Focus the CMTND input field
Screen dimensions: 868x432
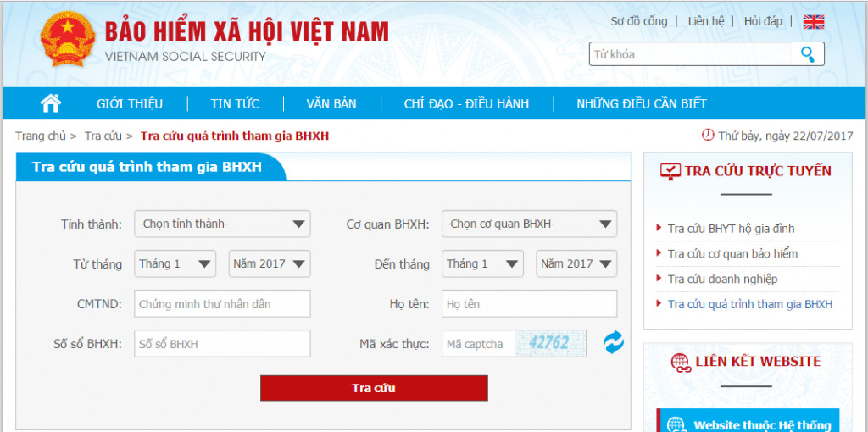[223, 304]
